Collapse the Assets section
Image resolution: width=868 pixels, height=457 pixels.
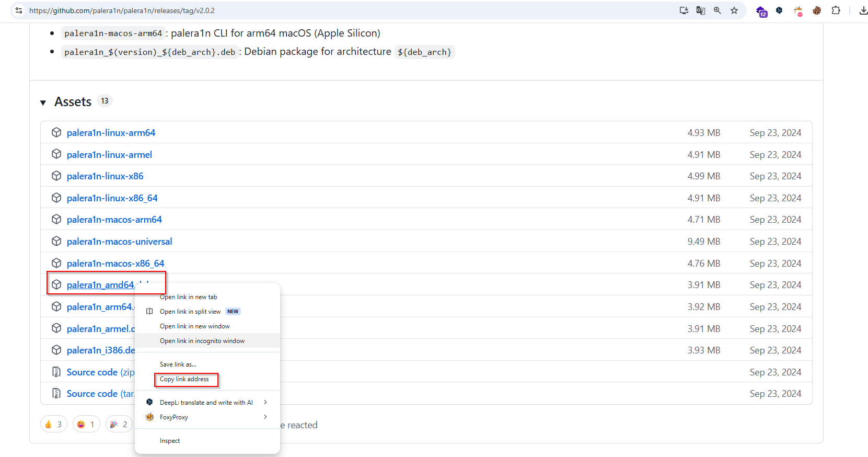43,102
